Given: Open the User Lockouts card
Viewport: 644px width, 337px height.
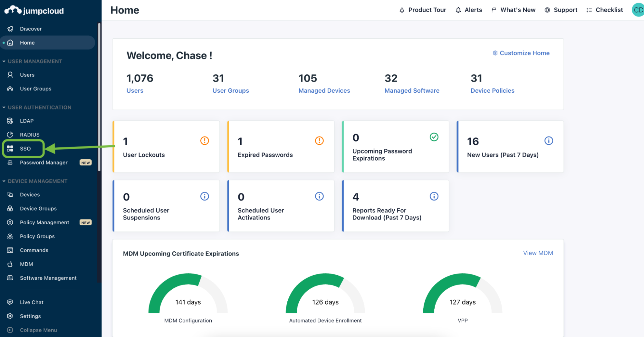Looking at the screenshot, I should 166,146.
